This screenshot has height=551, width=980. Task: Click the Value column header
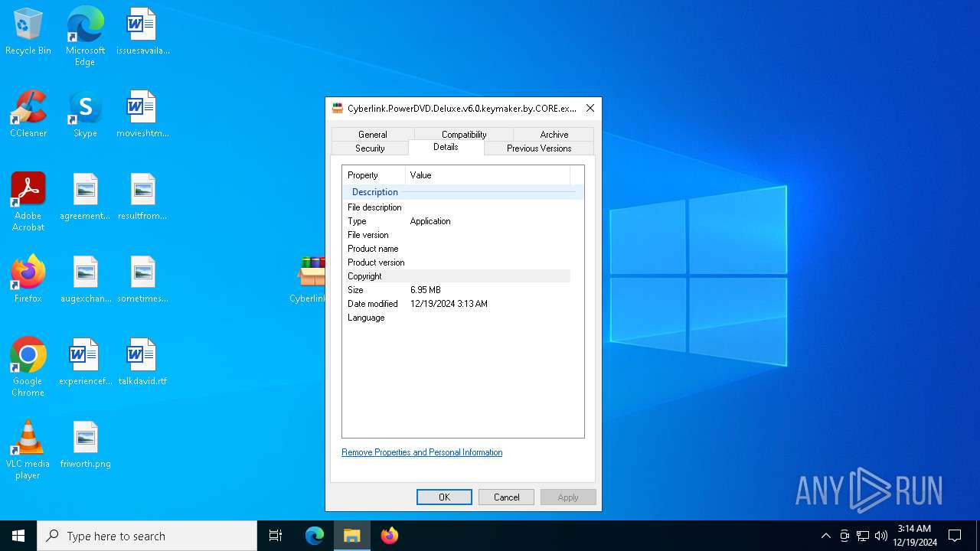click(x=488, y=175)
